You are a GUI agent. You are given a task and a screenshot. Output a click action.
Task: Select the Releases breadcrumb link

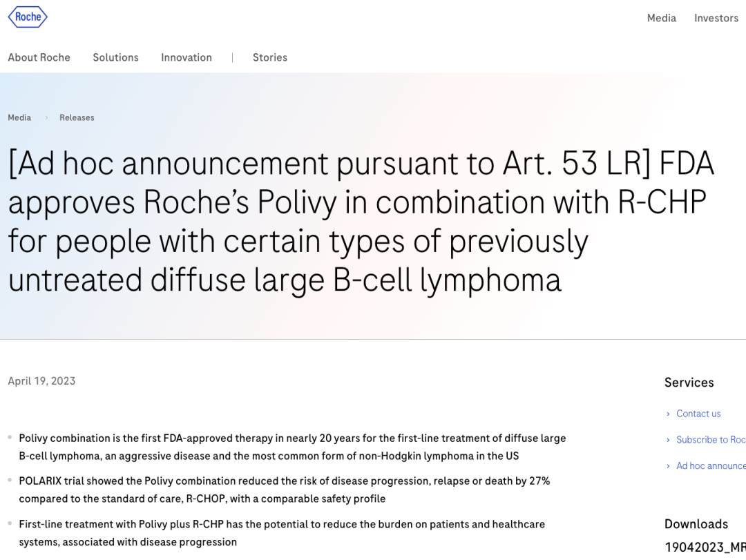click(x=77, y=117)
